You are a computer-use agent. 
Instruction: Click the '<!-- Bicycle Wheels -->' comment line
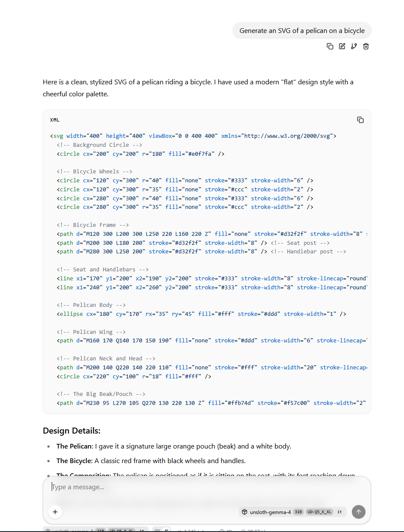pos(94,171)
